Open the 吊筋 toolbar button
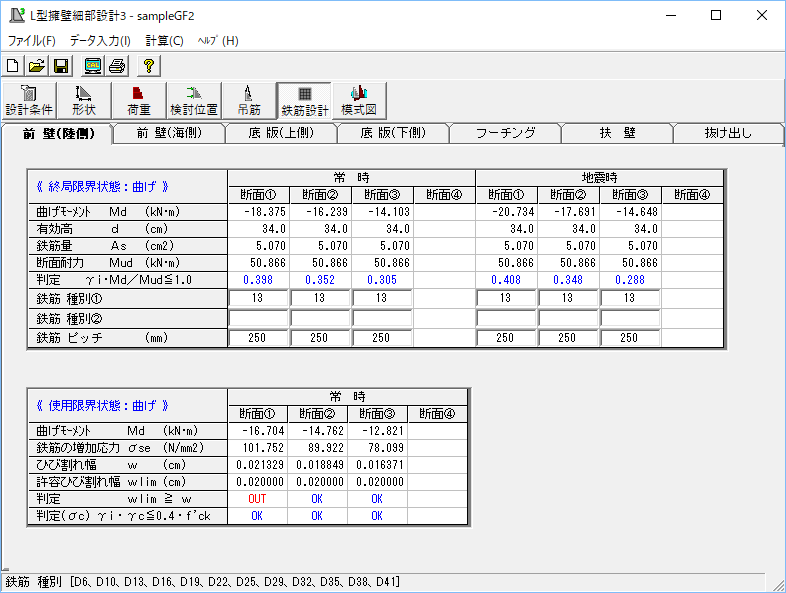 click(249, 100)
